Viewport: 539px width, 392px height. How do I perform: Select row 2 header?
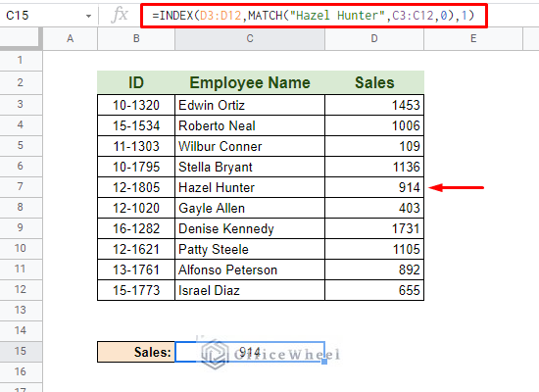21,82
